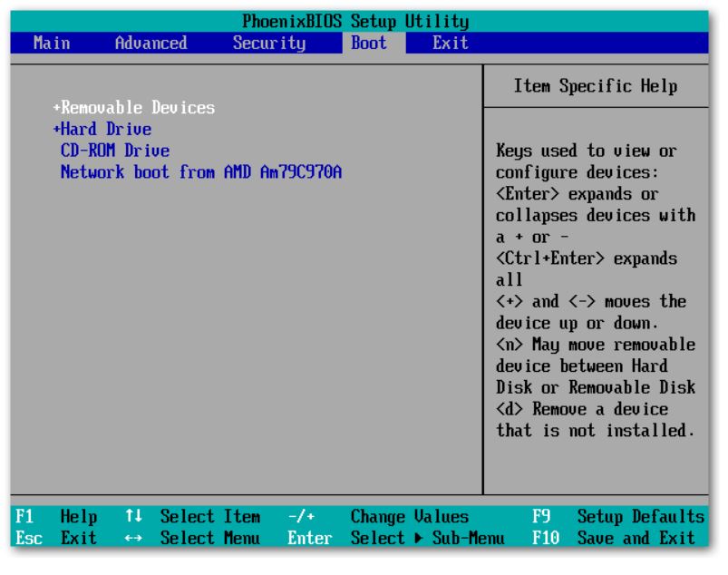Viewport: 728px width, 575px height.
Task: Click help text '<n> May move removable'
Action: [596, 345]
